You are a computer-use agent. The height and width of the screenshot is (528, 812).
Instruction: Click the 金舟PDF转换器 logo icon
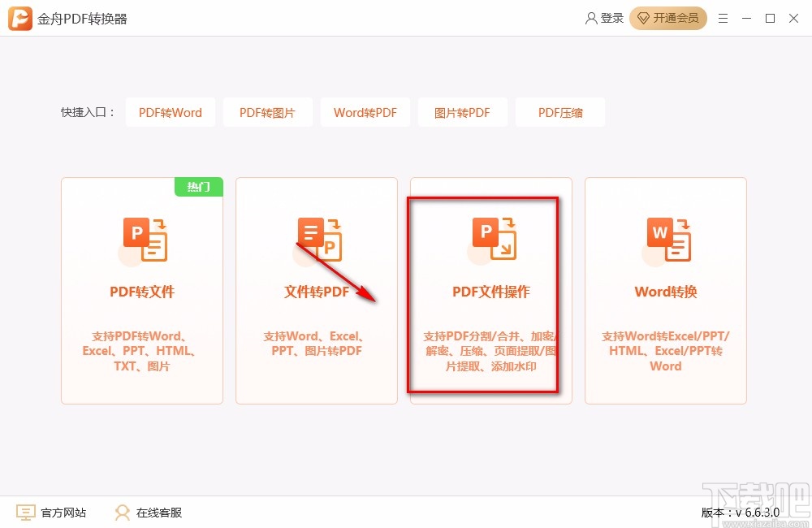[x=19, y=18]
